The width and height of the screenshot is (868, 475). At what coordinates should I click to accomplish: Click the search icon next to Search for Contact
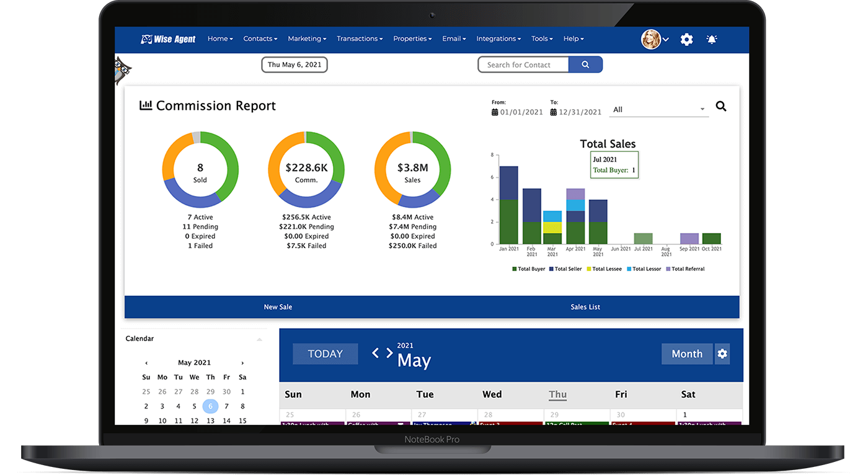coord(585,64)
